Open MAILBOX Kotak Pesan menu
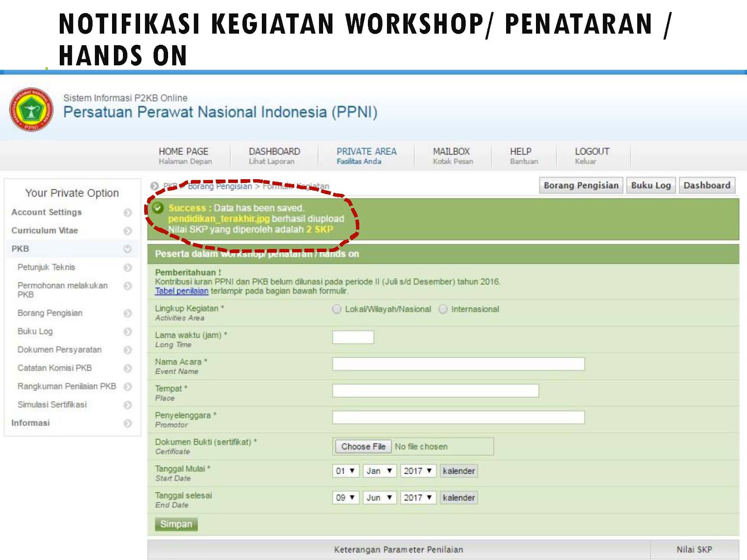This screenshot has height=560, width=747. point(452,156)
